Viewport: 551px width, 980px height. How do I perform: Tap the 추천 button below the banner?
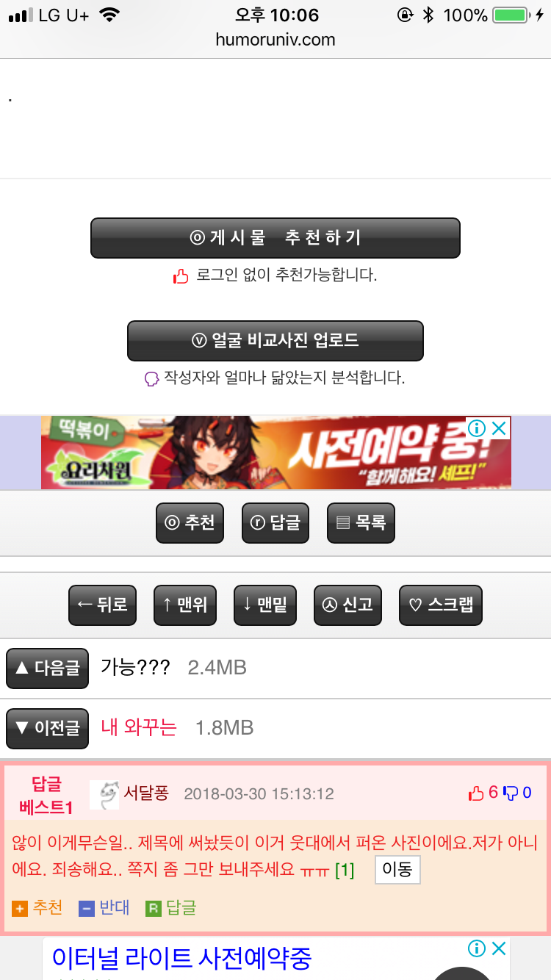click(190, 523)
